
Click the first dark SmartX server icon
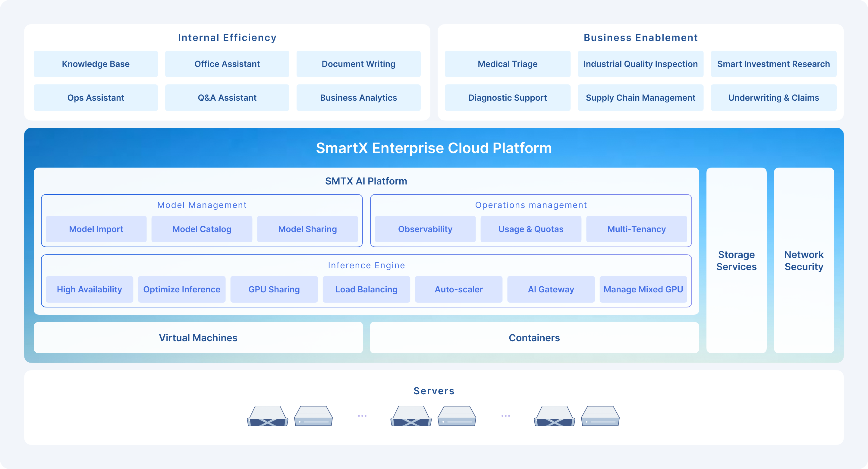tap(268, 416)
